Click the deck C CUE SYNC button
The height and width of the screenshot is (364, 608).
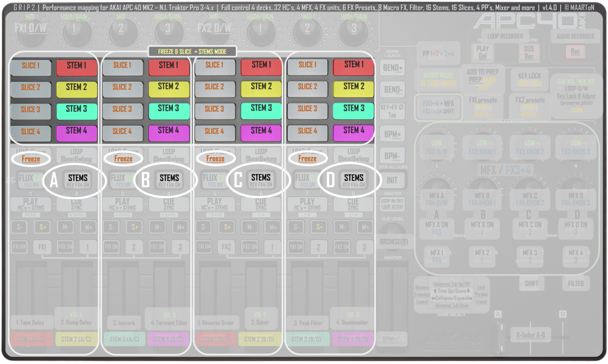(x=261, y=204)
